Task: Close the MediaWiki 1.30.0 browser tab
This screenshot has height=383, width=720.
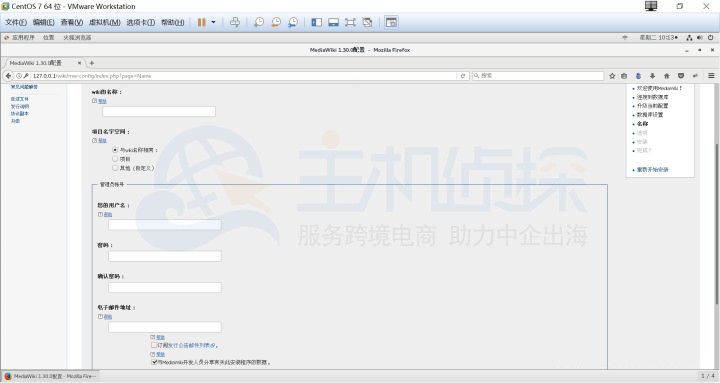Action: tap(79, 63)
